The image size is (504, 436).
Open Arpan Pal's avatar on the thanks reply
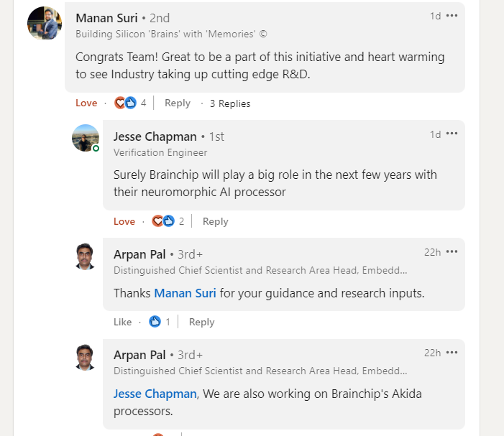point(86,256)
